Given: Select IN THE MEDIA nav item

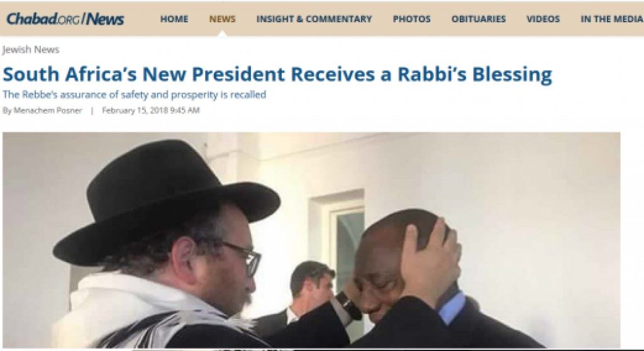Looking at the screenshot, I should click(x=611, y=19).
